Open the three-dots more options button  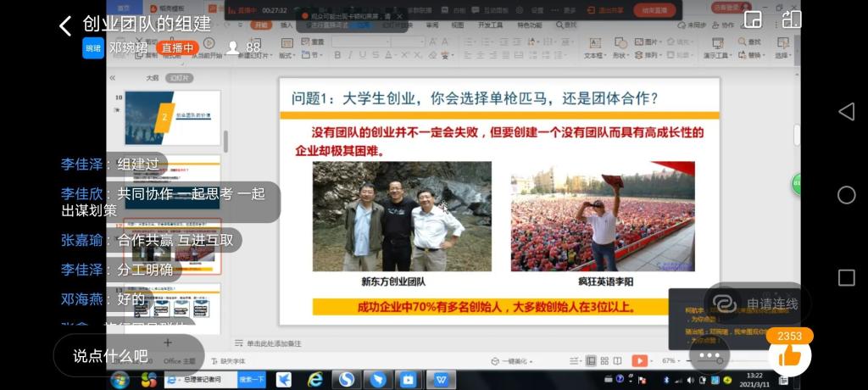709,355
